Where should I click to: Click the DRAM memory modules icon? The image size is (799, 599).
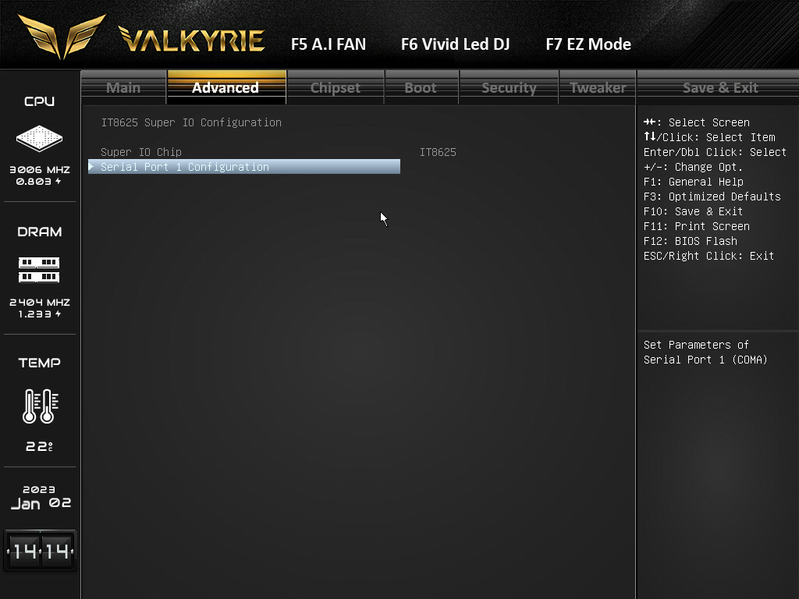click(39, 269)
